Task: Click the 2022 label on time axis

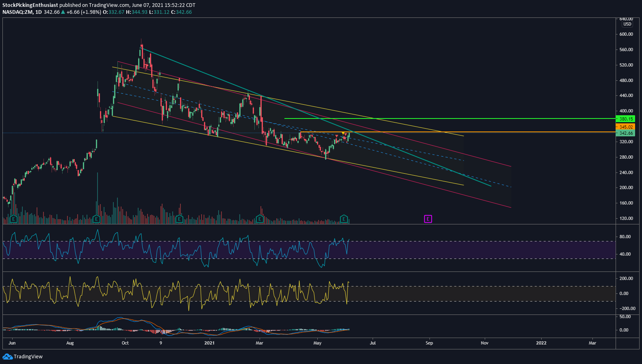Action: 541,343
